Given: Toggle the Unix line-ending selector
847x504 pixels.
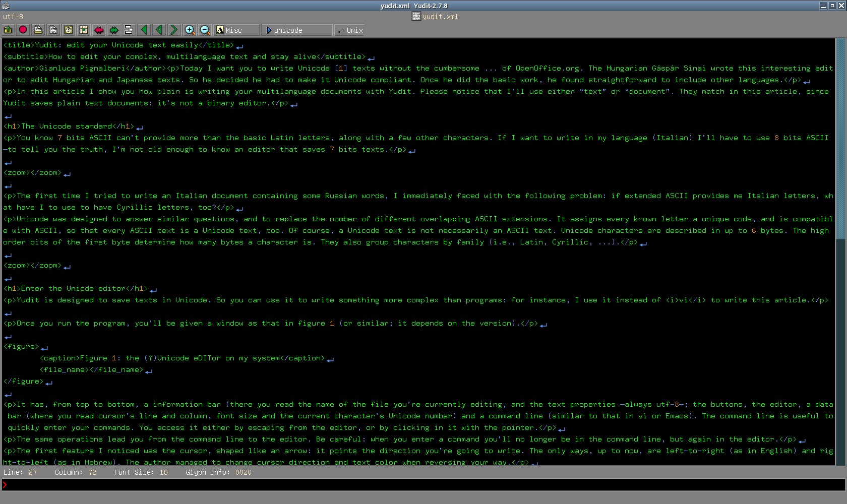Looking at the screenshot, I should (349, 30).
